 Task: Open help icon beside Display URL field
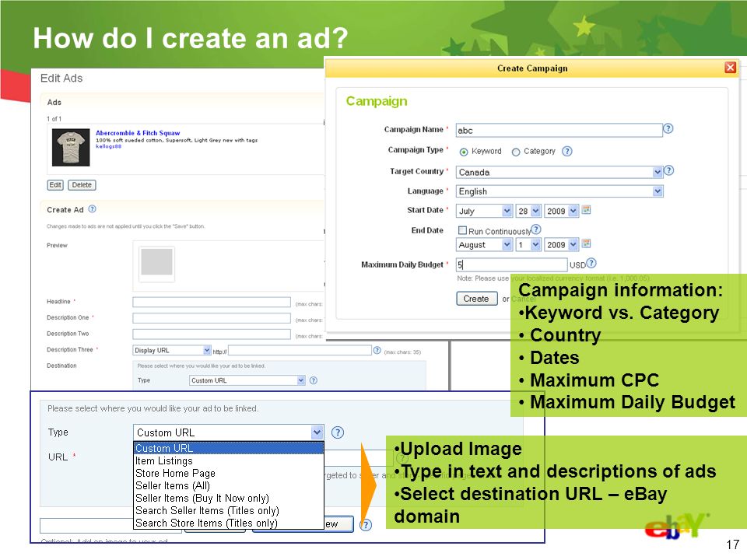pyautogui.click(x=377, y=351)
